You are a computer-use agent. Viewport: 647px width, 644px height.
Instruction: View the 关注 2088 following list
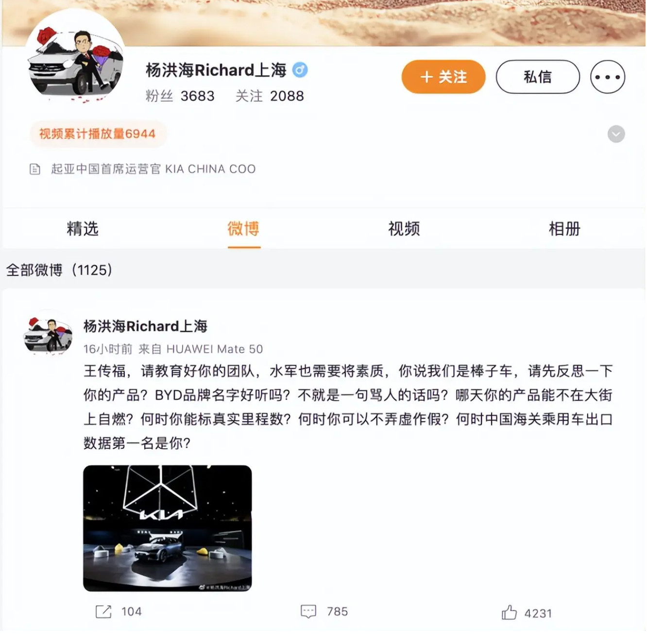270,96
